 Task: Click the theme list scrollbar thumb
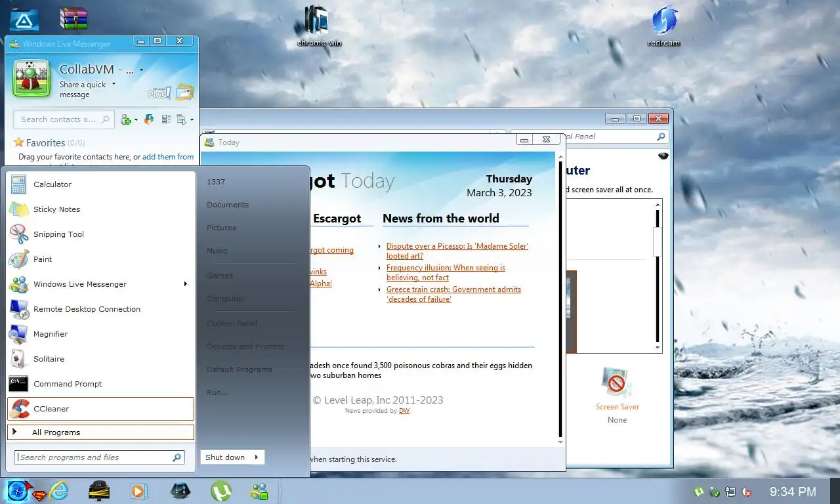click(657, 241)
